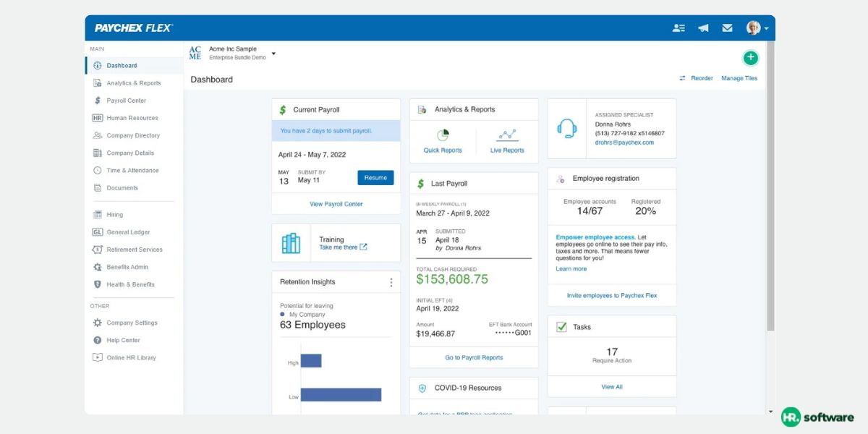Click Take me there training link
Viewport: 868px width, 434px height.
(x=343, y=247)
